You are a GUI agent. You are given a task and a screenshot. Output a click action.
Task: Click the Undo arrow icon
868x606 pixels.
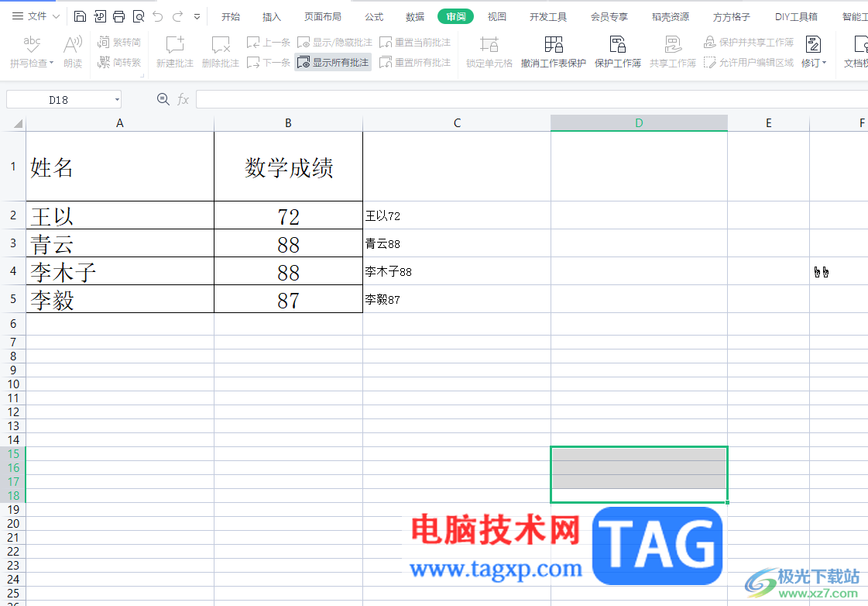[158, 16]
